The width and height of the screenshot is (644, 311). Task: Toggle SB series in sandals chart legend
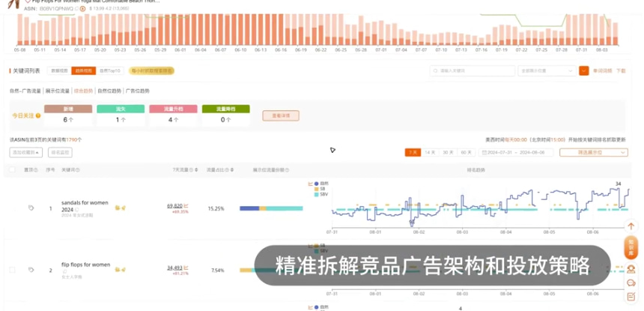(x=320, y=189)
